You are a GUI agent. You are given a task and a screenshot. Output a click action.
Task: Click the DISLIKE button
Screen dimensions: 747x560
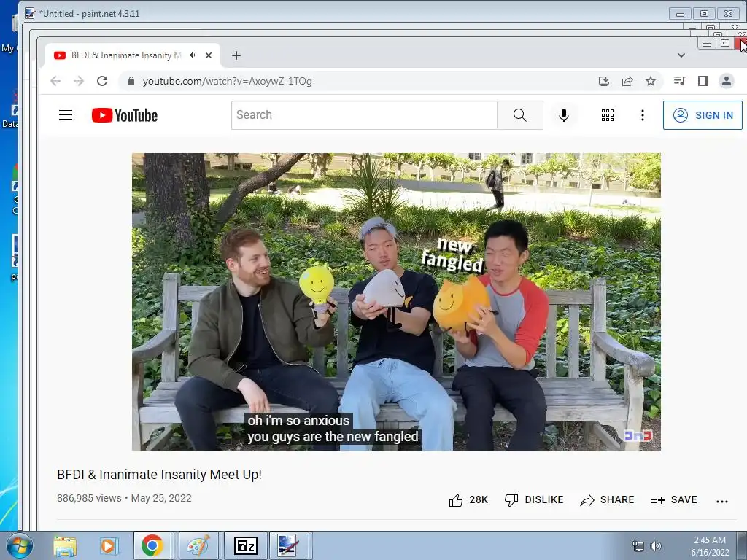[534, 500]
